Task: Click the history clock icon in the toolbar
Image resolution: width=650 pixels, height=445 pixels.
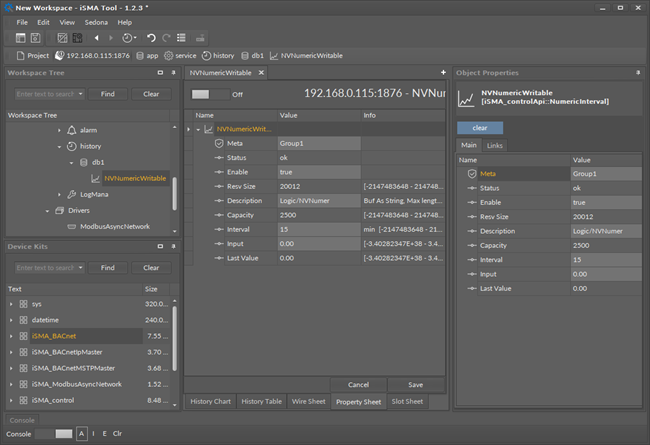Action: 126,37
